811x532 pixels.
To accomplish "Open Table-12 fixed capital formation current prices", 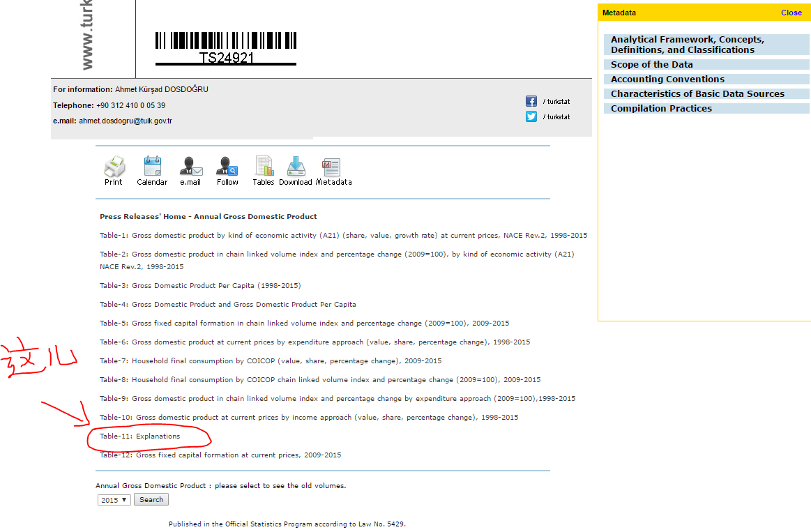I will 220,455.
